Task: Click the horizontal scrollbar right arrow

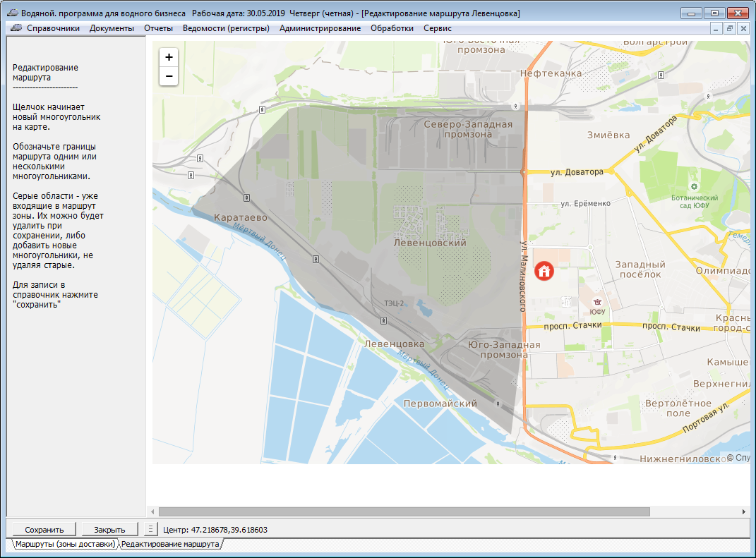Action: click(x=743, y=511)
